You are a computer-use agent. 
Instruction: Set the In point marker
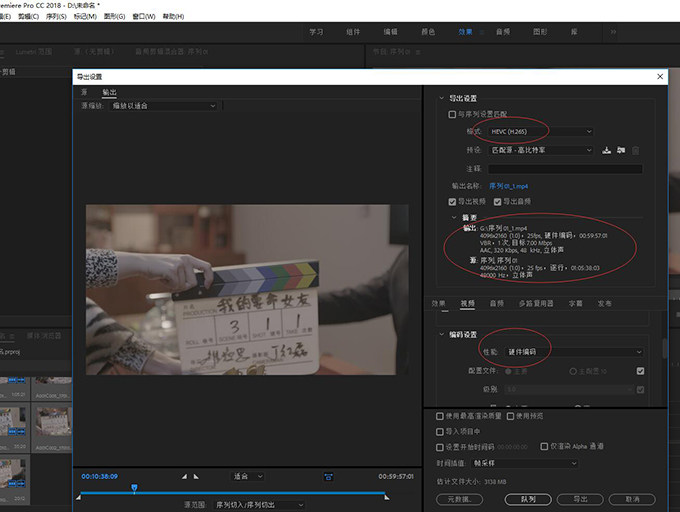coord(184,476)
